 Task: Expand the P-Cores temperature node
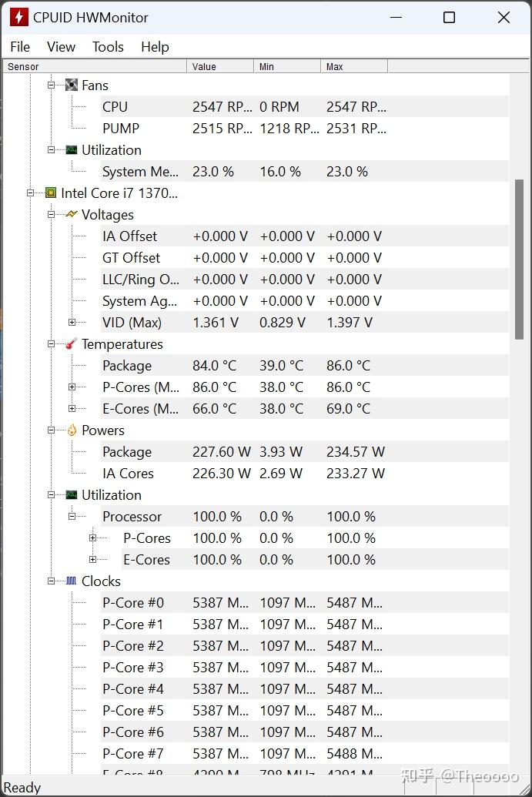click(x=72, y=387)
